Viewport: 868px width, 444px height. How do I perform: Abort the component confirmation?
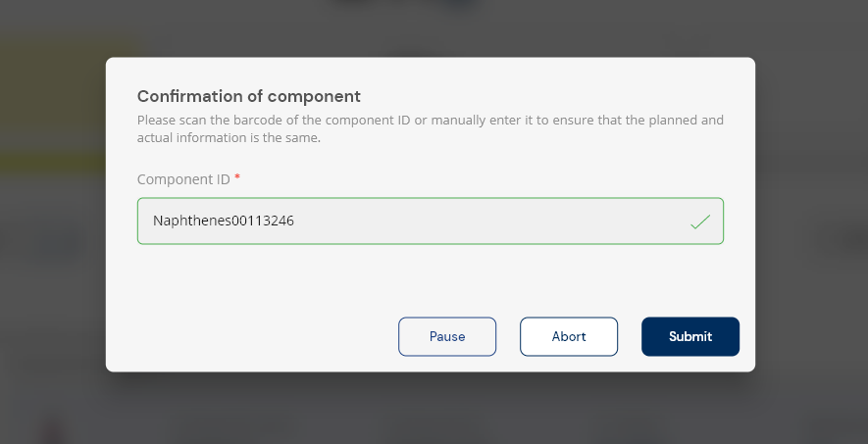click(569, 336)
